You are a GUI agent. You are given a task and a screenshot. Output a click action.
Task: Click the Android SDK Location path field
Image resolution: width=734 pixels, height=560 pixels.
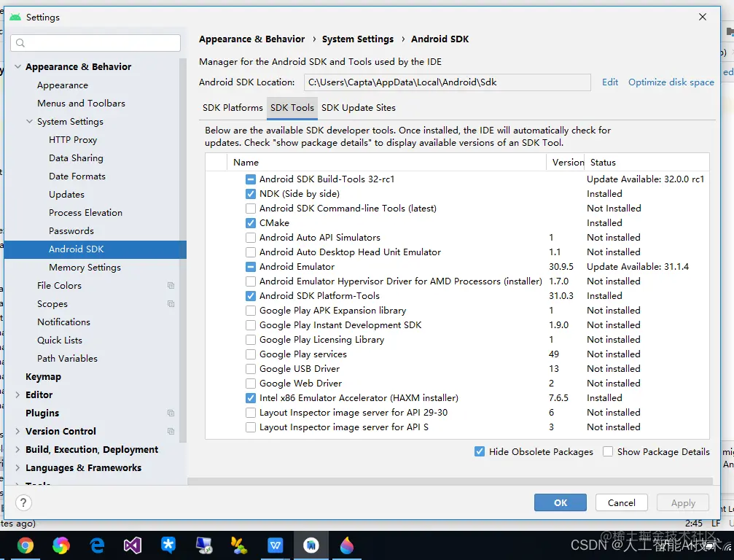tap(447, 82)
